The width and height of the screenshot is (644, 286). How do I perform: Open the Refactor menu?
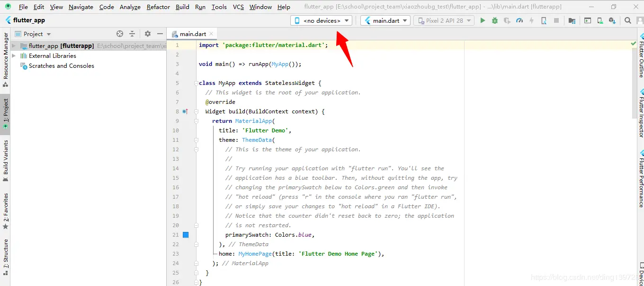(158, 7)
